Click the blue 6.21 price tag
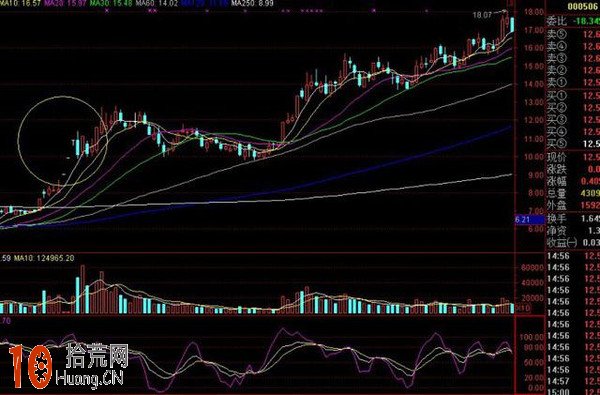 click(530, 220)
